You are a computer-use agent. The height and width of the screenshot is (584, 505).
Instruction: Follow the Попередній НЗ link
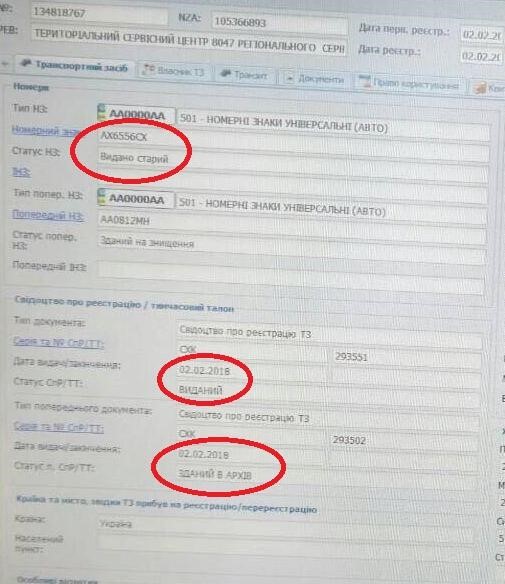[48, 215]
